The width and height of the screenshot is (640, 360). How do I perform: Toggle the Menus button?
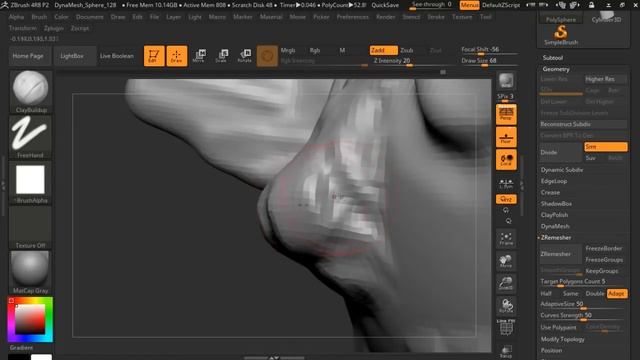pyautogui.click(x=469, y=5)
